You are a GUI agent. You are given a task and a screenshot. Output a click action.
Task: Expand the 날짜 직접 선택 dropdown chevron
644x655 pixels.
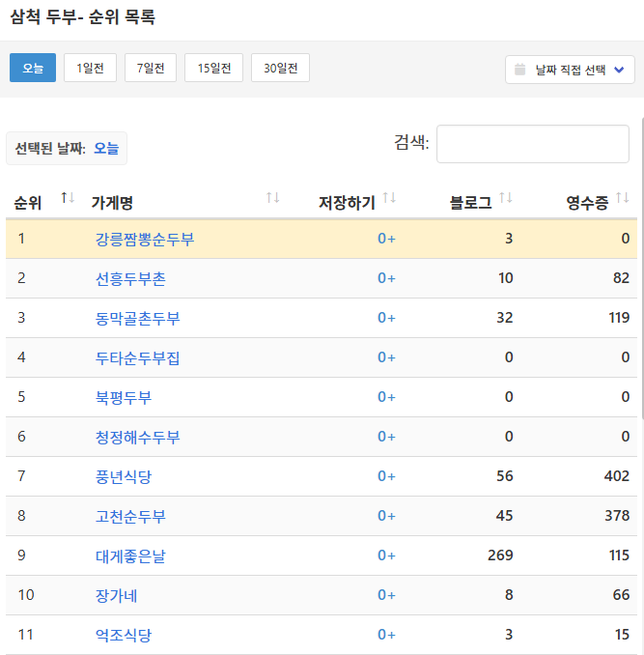coord(619,70)
